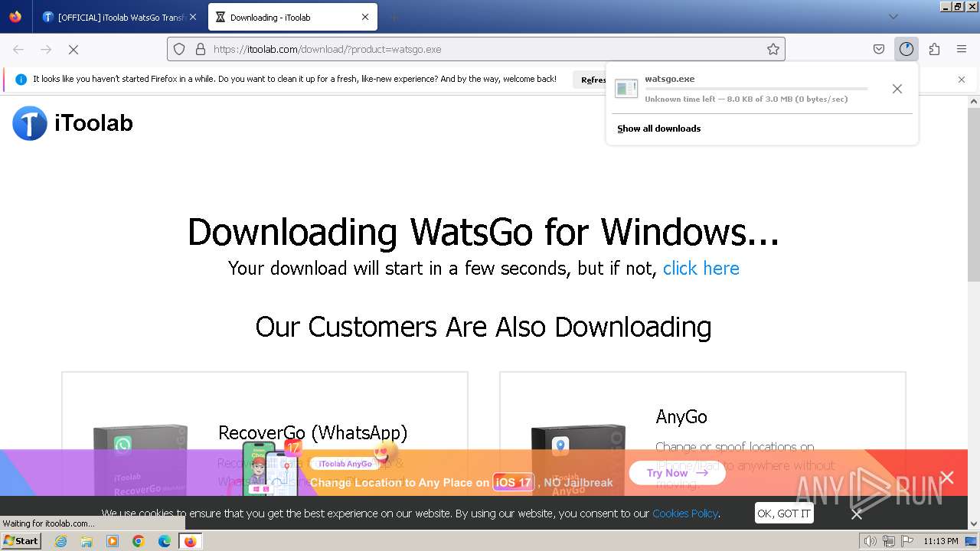The height and width of the screenshot is (551, 980).
Task: Open the RecoverGo (WhatsApp) product title
Action: tap(312, 432)
